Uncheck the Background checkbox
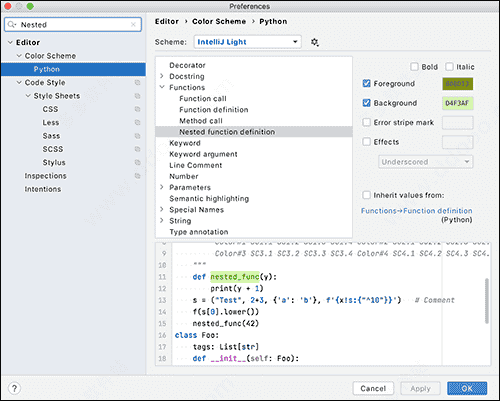This screenshot has width=500, height=401. click(366, 103)
